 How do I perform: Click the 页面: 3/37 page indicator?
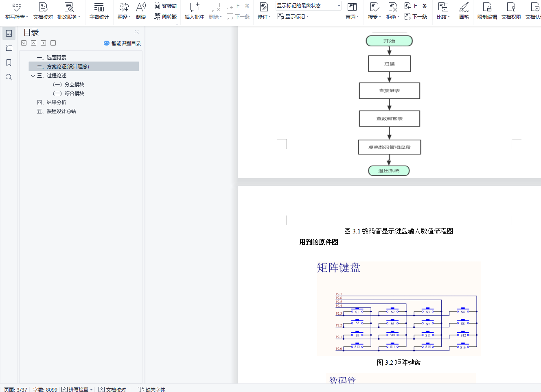[15, 389]
